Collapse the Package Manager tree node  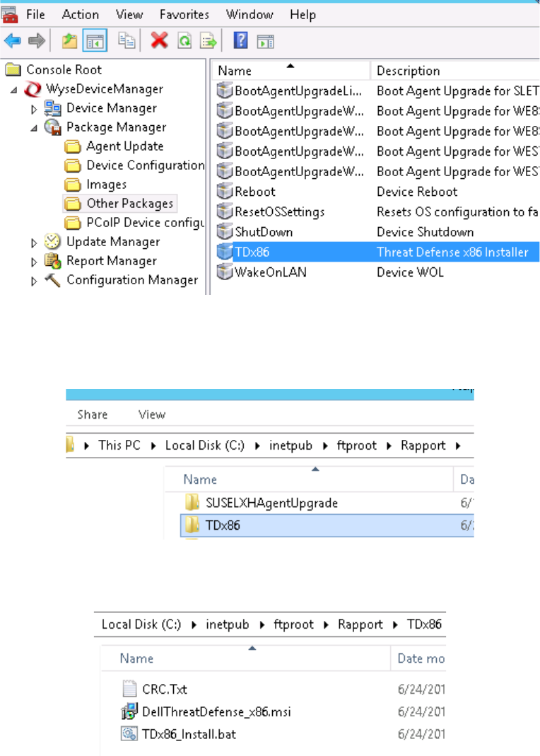point(34,128)
